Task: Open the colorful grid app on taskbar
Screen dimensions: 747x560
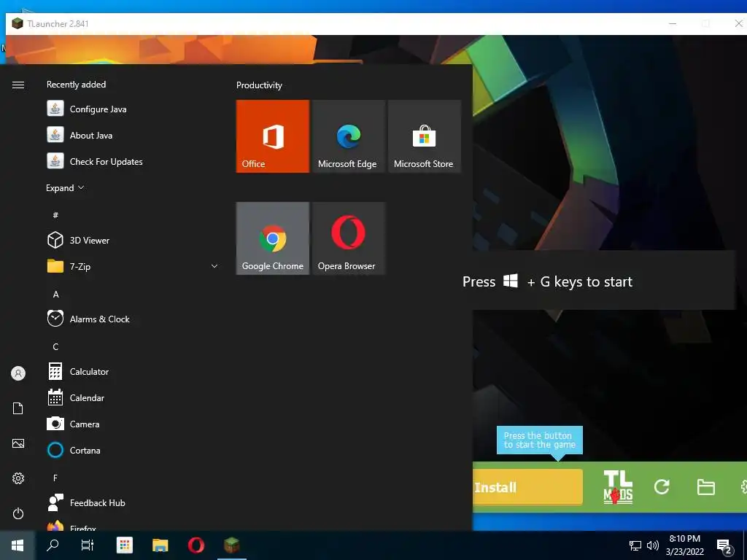Action: coord(124,545)
